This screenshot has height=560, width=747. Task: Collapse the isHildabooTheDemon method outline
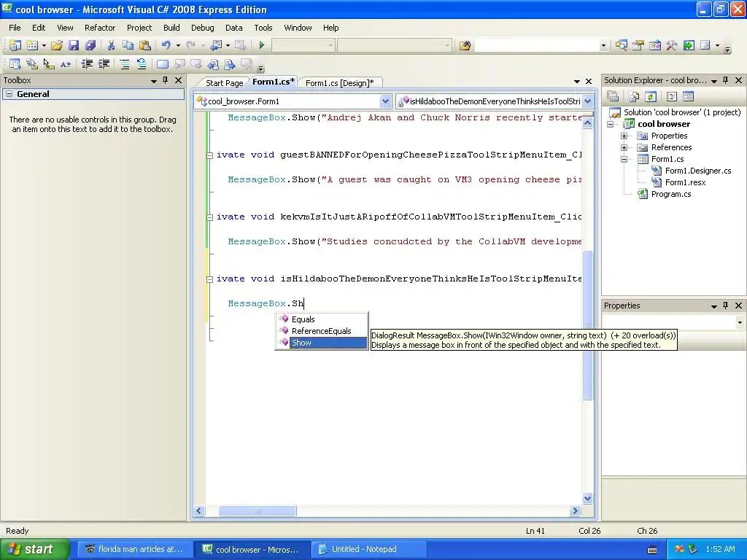click(x=209, y=279)
